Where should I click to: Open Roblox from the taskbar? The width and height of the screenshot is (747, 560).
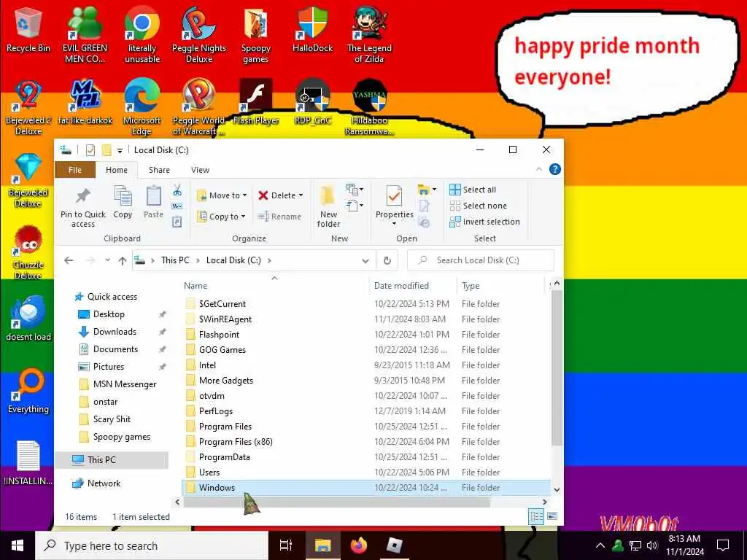click(x=395, y=545)
